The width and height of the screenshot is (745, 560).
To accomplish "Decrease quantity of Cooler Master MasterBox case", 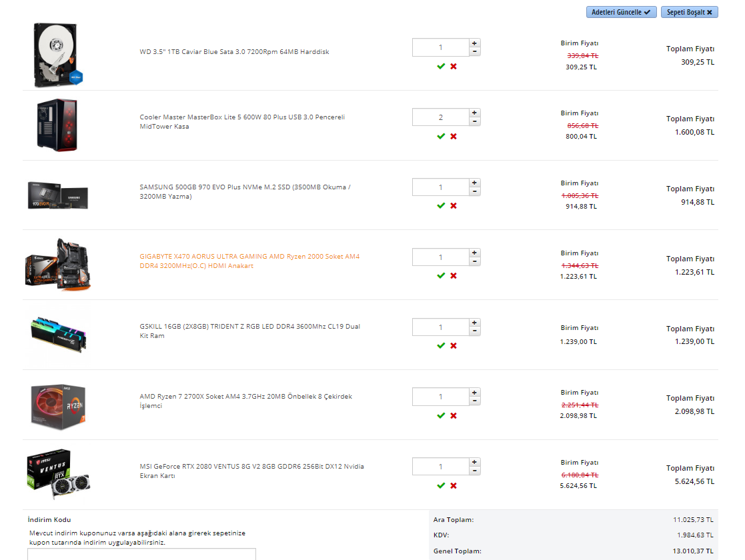I will click(x=474, y=121).
